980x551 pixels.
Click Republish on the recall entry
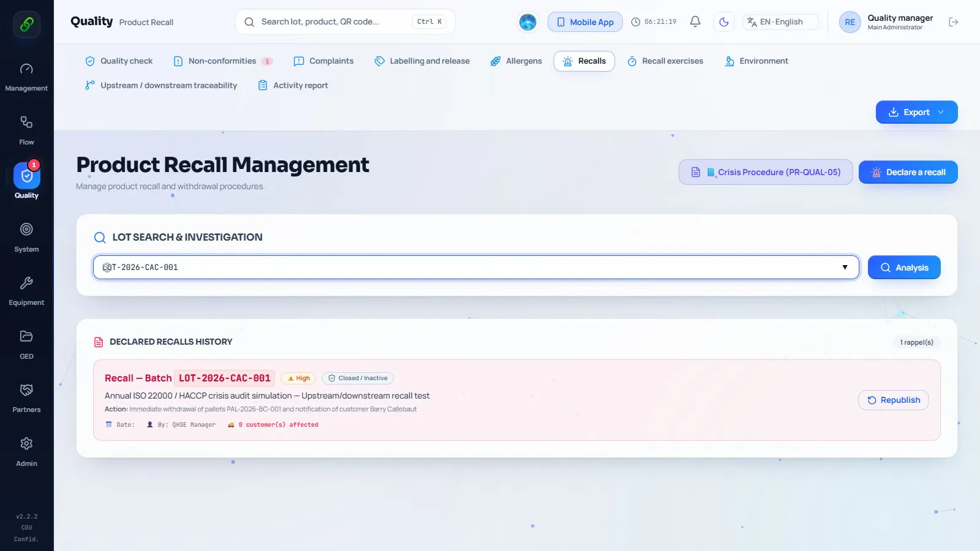[x=893, y=400]
